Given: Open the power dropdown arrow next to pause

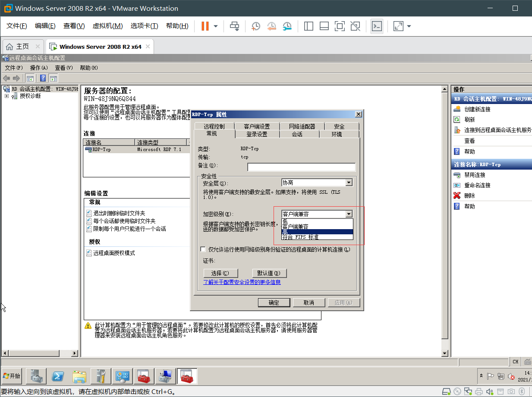Looking at the screenshot, I should coord(216,26).
